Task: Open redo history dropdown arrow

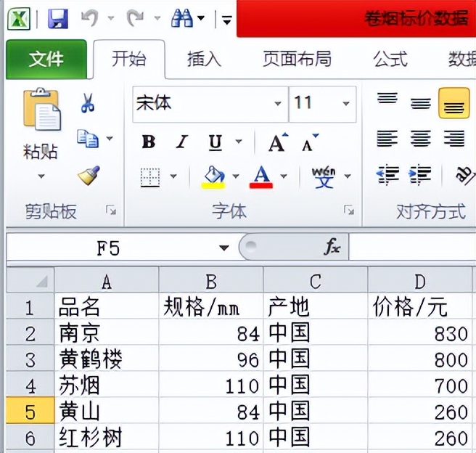Action: tap(157, 18)
